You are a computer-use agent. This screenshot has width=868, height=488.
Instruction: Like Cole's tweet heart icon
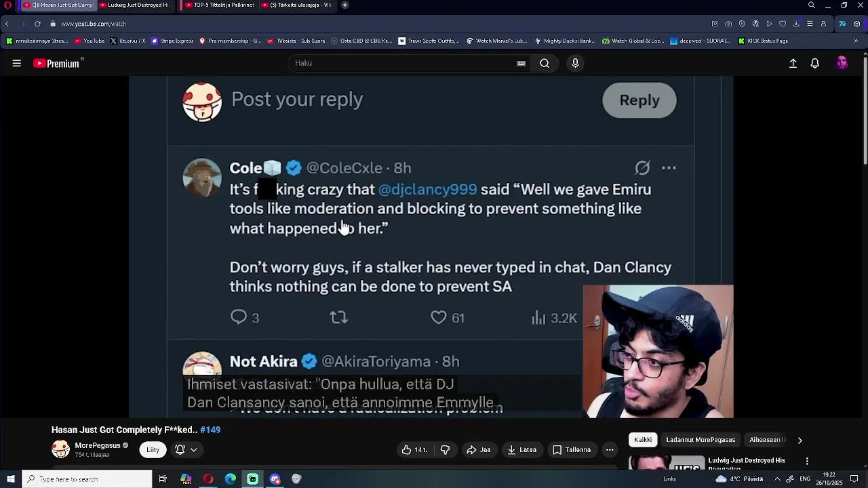point(439,317)
